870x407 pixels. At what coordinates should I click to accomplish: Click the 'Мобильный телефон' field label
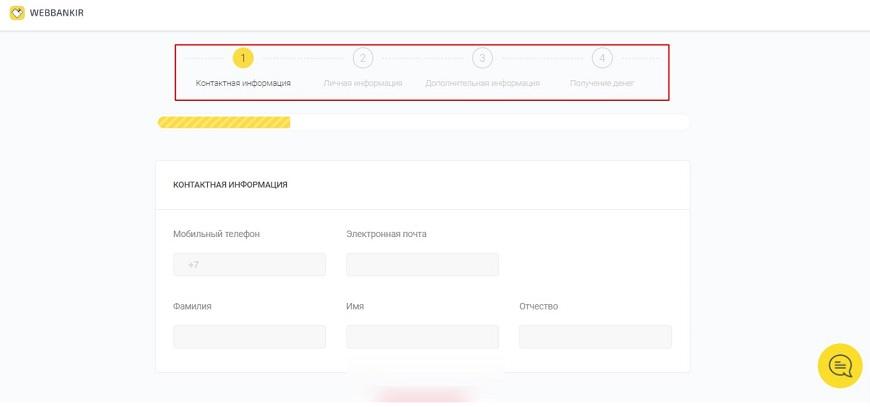click(216, 234)
